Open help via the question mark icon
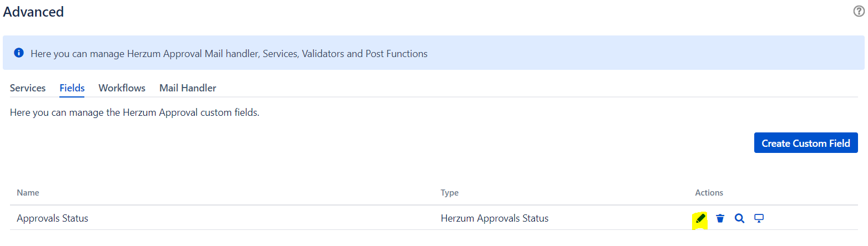The height and width of the screenshot is (246, 868). click(x=859, y=12)
